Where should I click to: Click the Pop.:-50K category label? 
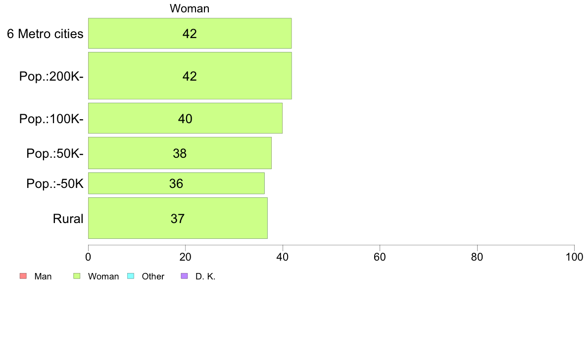click(55, 183)
